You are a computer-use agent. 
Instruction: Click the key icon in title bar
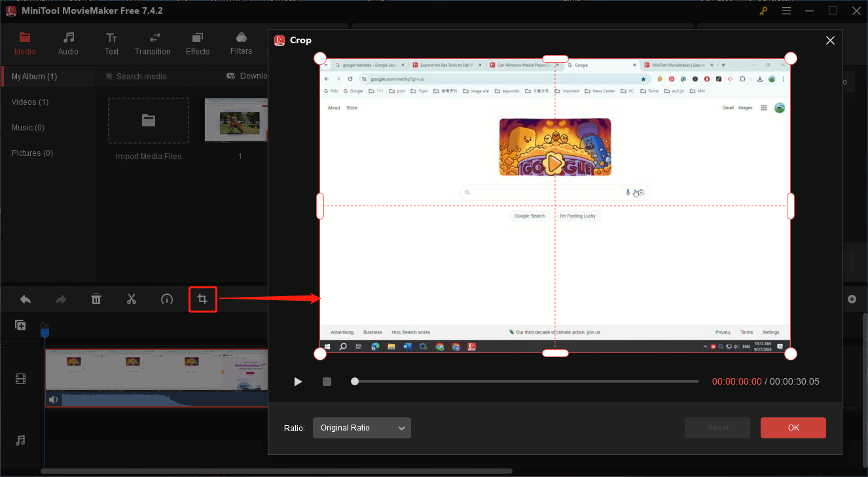tap(763, 11)
